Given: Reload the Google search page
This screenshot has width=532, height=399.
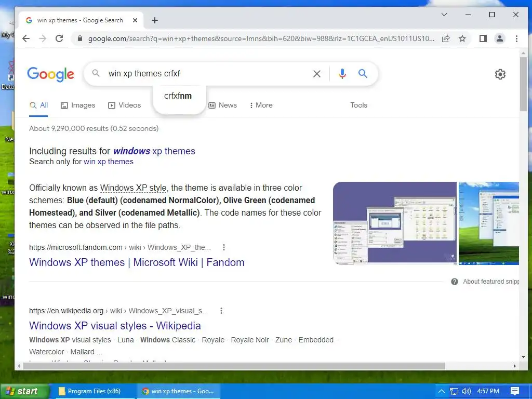Looking at the screenshot, I should [59, 38].
